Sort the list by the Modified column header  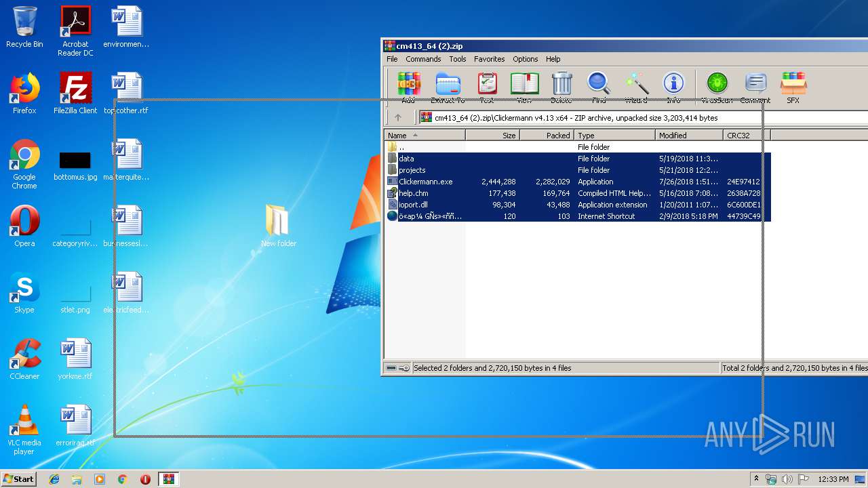click(x=689, y=136)
